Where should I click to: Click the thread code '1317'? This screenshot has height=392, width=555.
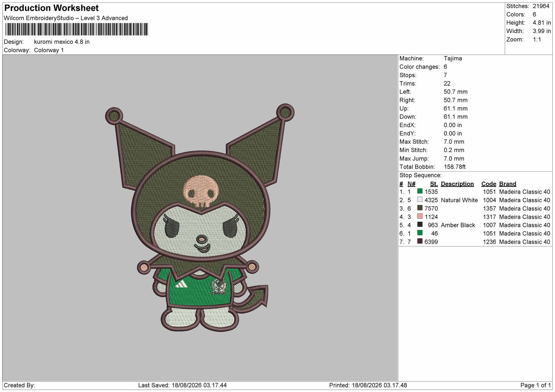tap(489, 217)
